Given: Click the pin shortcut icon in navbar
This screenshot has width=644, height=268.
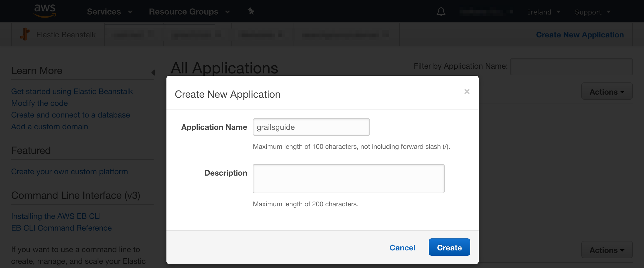Looking at the screenshot, I should pos(251,11).
